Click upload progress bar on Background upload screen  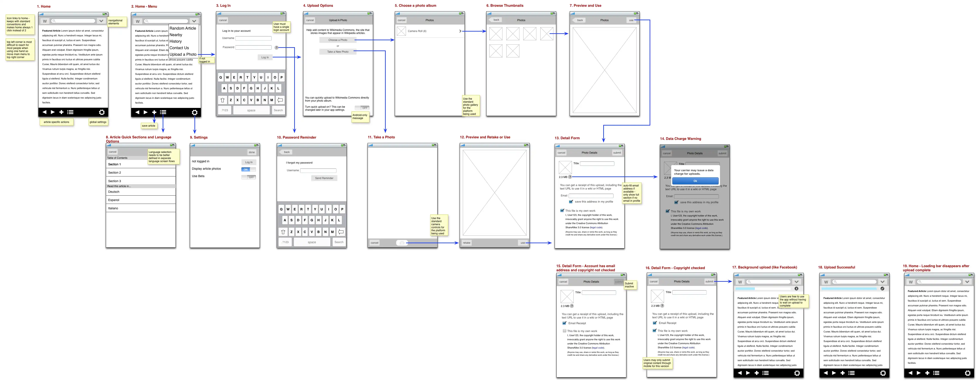coord(764,288)
